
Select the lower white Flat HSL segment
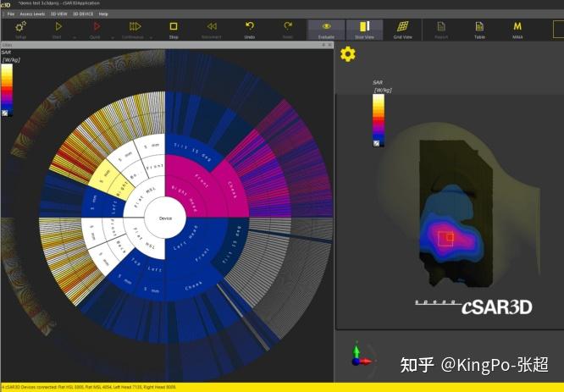tap(146, 239)
